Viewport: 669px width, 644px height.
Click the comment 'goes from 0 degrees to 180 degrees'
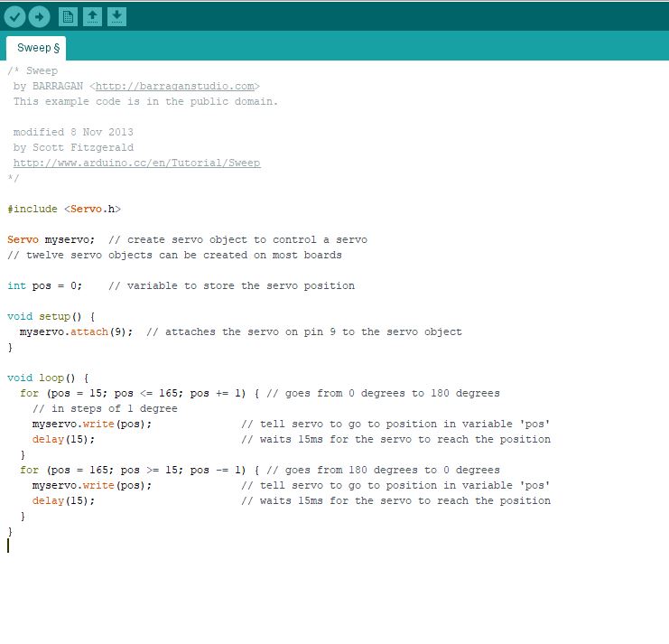[x=383, y=394]
